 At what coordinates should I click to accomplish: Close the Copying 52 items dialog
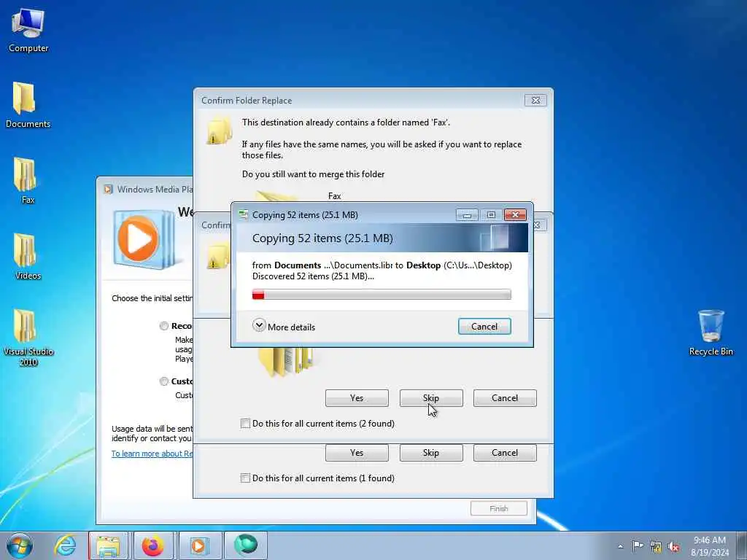[514, 215]
